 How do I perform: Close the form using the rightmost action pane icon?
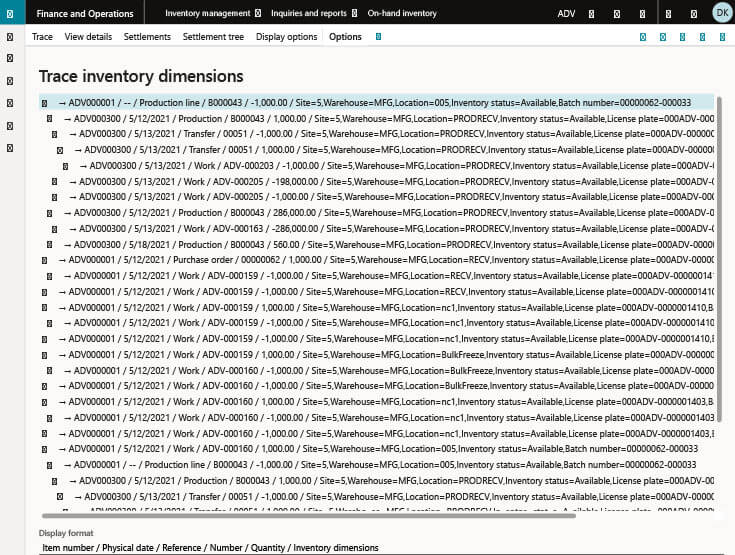[721, 37]
